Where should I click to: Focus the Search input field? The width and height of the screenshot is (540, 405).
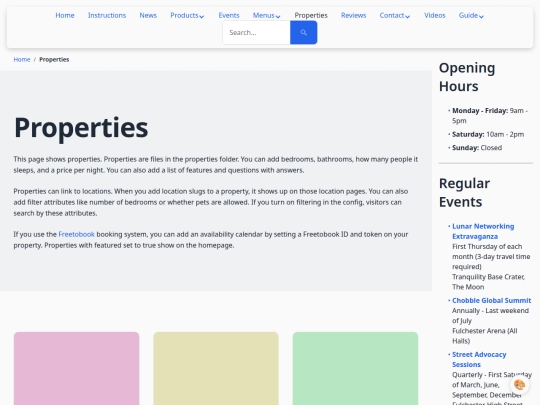point(257,32)
